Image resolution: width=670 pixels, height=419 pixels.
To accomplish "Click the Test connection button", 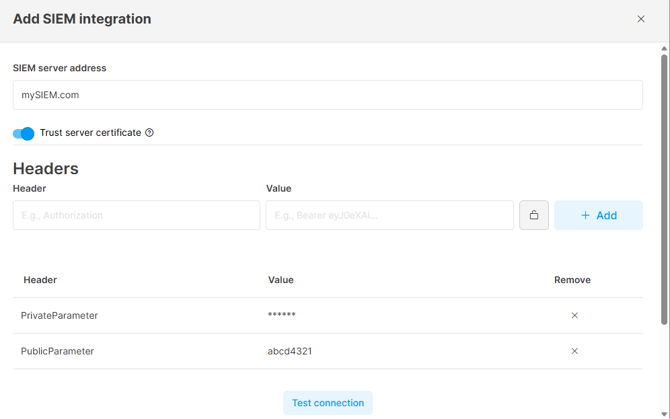I will [328, 403].
